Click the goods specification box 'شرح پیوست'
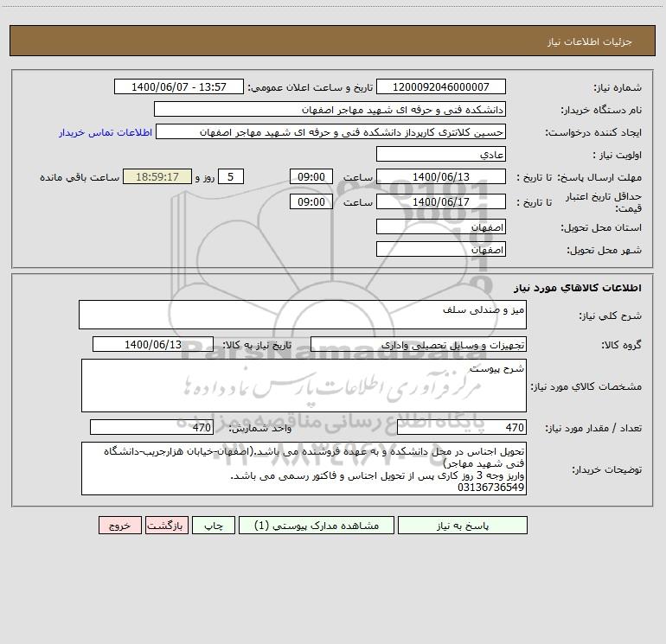The height and width of the screenshot is (644, 666). [304, 386]
